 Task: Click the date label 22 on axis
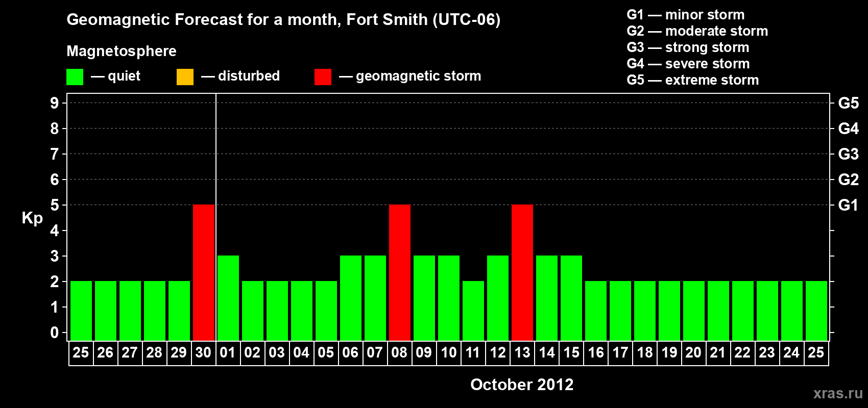tap(742, 352)
